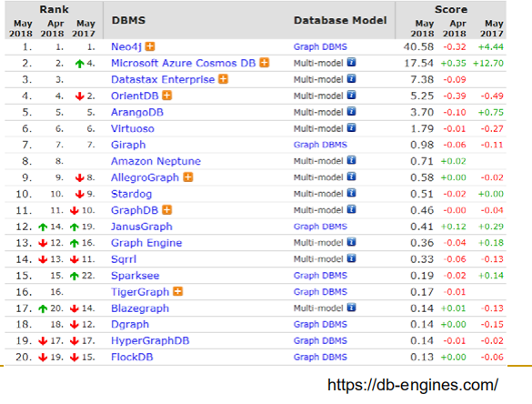
Task: Click the Database Model column header
Action: tap(340, 20)
